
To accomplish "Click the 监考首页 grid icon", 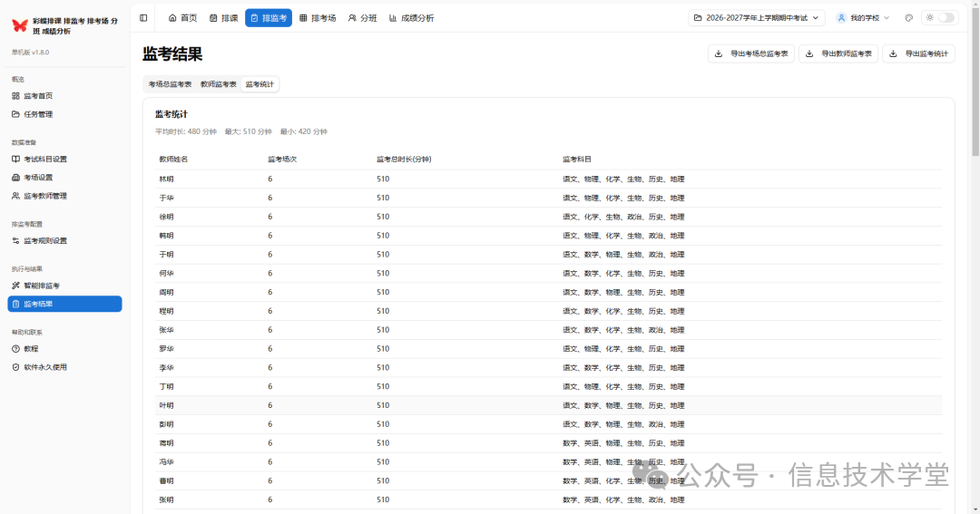I will pyautogui.click(x=15, y=96).
